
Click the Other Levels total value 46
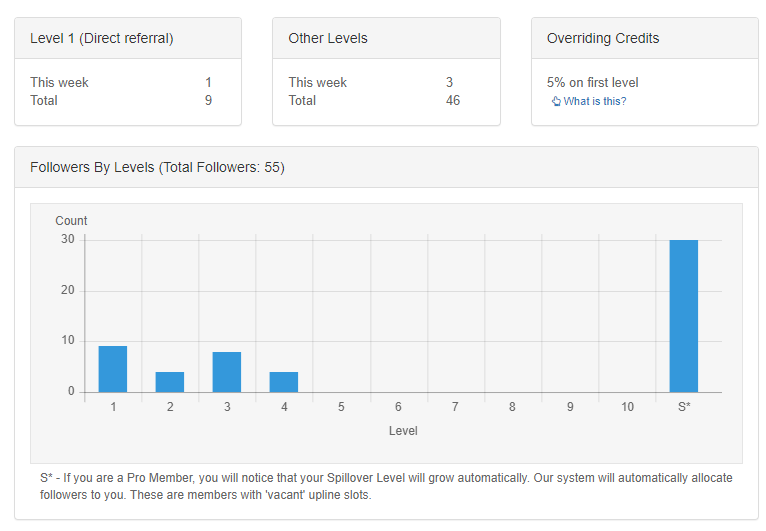[x=453, y=100]
